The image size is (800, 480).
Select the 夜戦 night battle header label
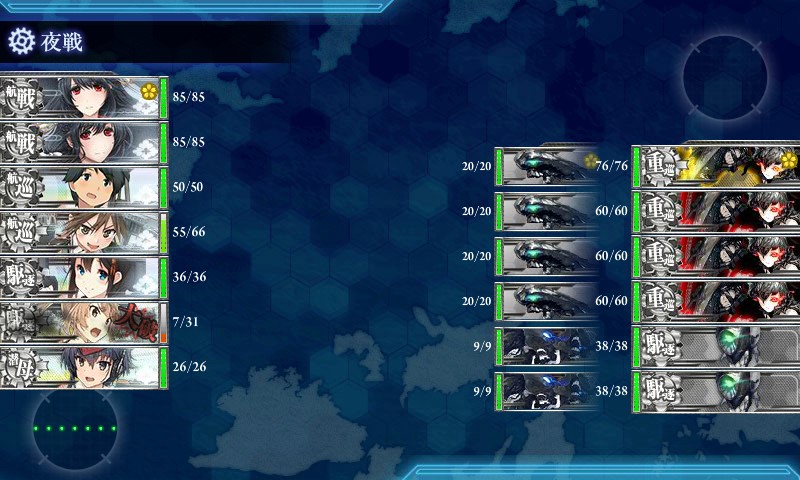point(62,42)
